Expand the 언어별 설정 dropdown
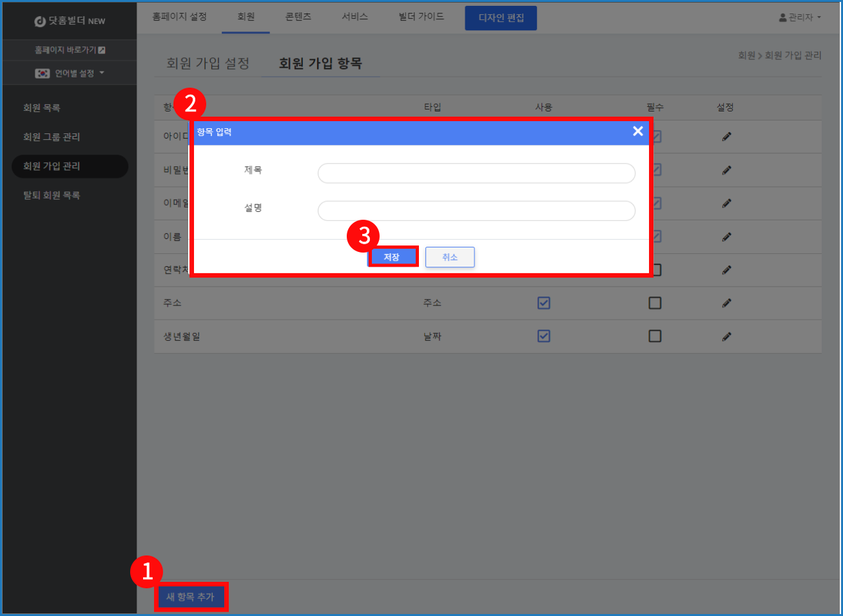The image size is (843, 616). pyautogui.click(x=70, y=73)
